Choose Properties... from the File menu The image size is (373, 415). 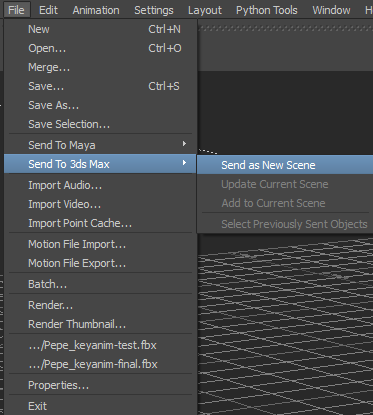pos(100,385)
